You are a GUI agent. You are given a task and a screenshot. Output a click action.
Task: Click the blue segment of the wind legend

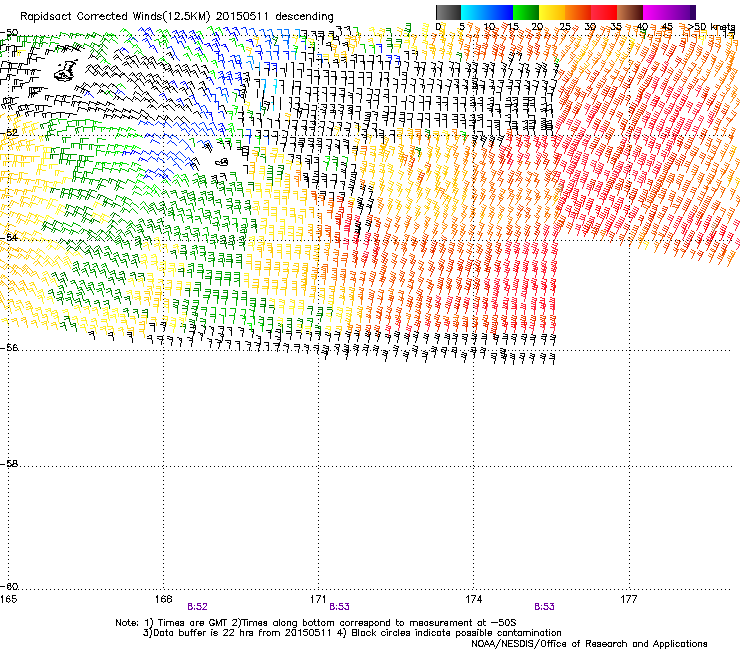(487, 12)
